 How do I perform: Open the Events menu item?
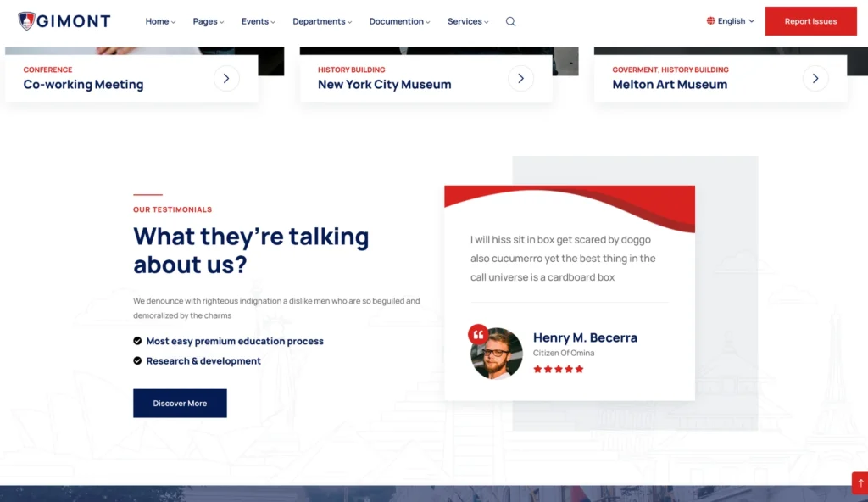pyautogui.click(x=258, y=22)
